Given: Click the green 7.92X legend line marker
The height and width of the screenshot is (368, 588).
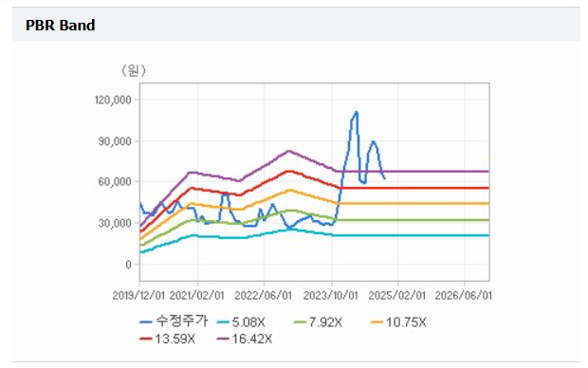Looking at the screenshot, I should pyautogui.click(x=300, y=322).
